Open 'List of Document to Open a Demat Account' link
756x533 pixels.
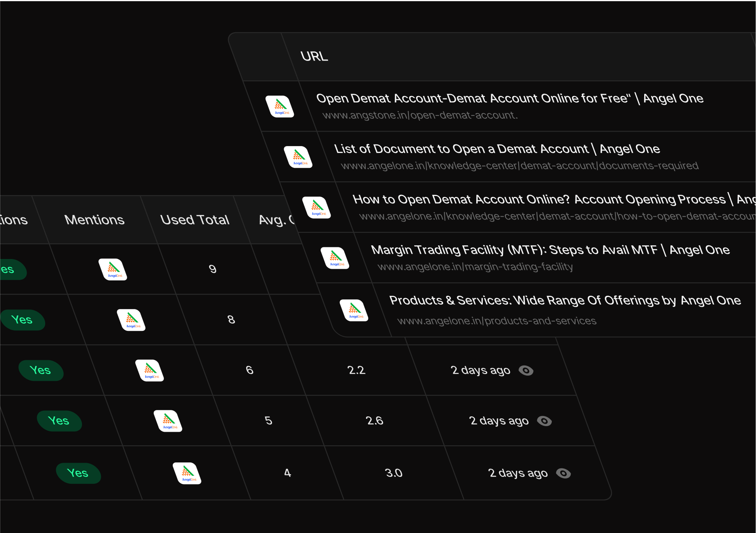pyautogui.click(x=497, y=149)
